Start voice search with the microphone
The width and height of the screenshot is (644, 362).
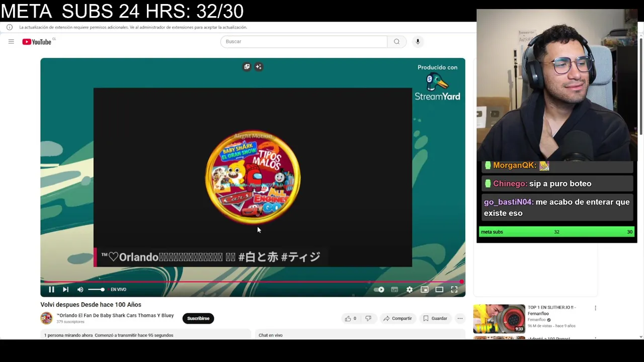(x=418, y=42)
